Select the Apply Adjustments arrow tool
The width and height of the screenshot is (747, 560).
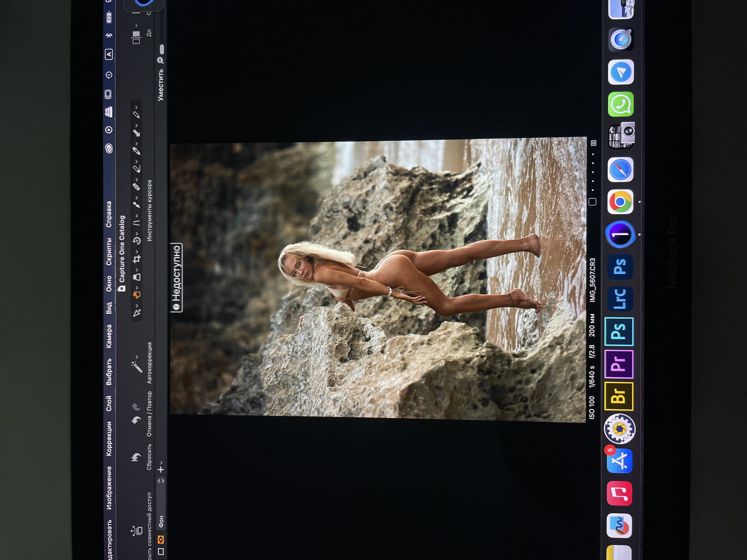point(137,133)
